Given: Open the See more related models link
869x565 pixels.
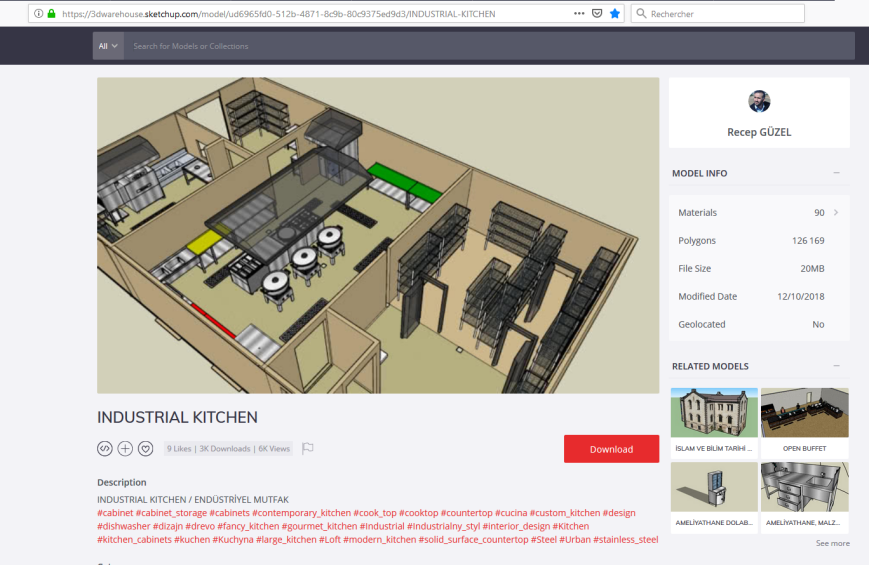Looking at the screenshot, I should tap(832, 543).
